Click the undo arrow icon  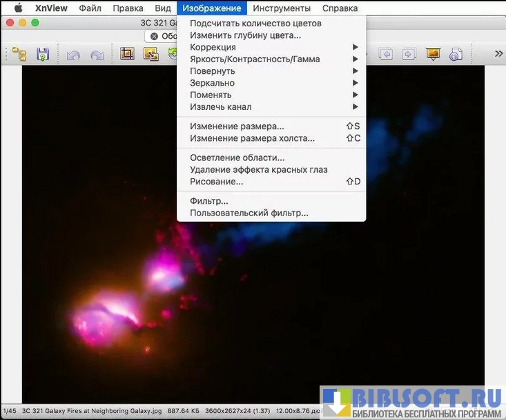click(x=73, y=54)
